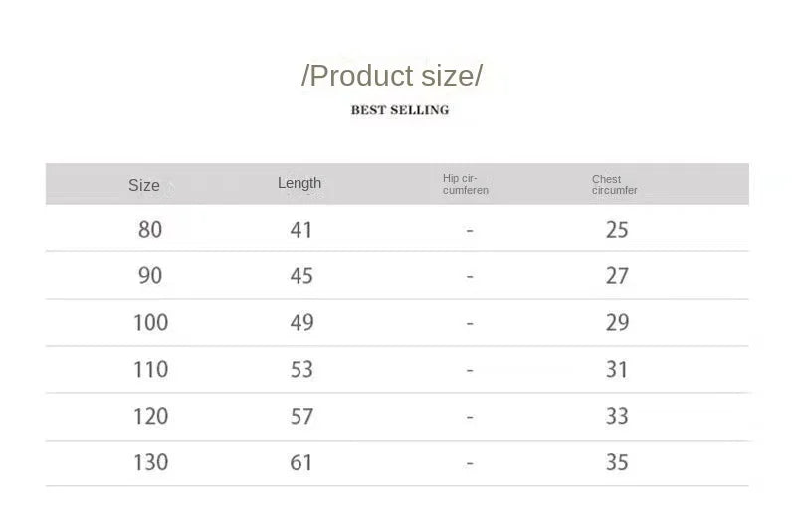Click the "/Product size/" title
Screen dimensions: 796x532
point(392,75)
